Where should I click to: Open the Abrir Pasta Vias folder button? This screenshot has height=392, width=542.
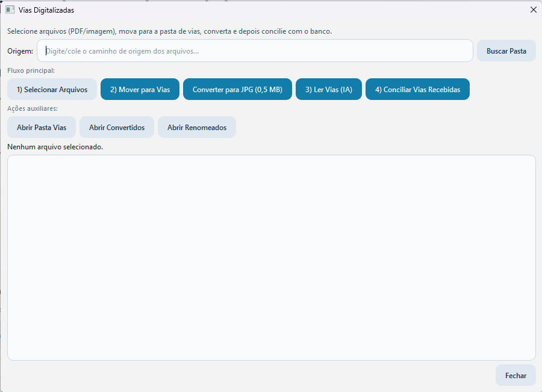[x=42, y=127]
